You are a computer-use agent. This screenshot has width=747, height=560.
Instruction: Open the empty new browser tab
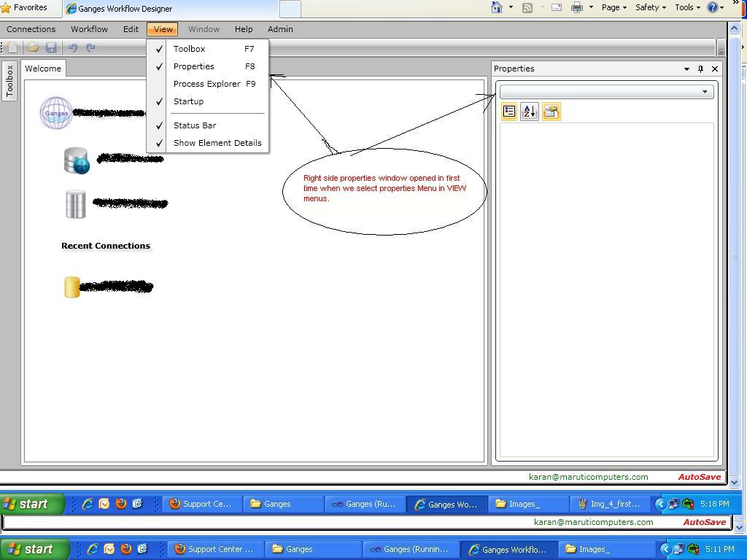tap(290, 9)
